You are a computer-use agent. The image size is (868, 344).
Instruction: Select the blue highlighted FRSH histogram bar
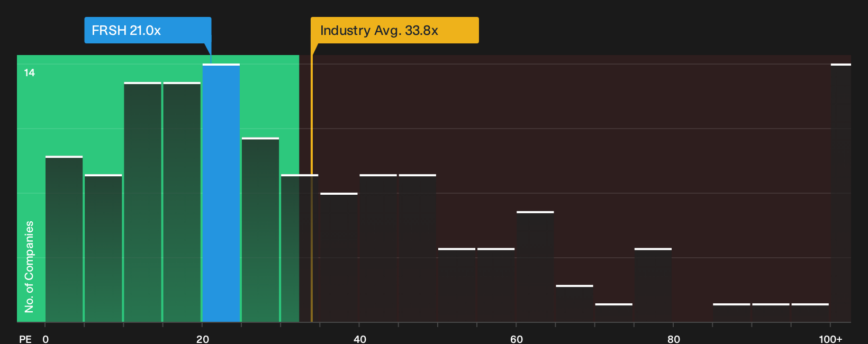(221, 193)
